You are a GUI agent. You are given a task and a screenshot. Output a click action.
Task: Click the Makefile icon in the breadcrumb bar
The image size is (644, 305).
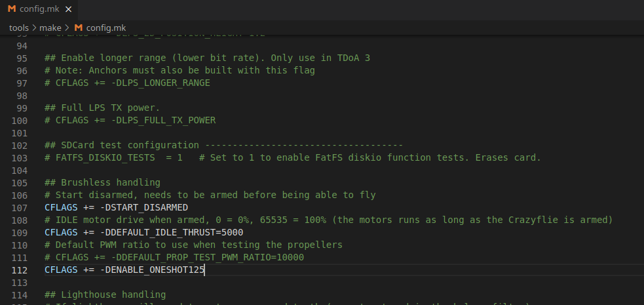(x=79, y=28)
